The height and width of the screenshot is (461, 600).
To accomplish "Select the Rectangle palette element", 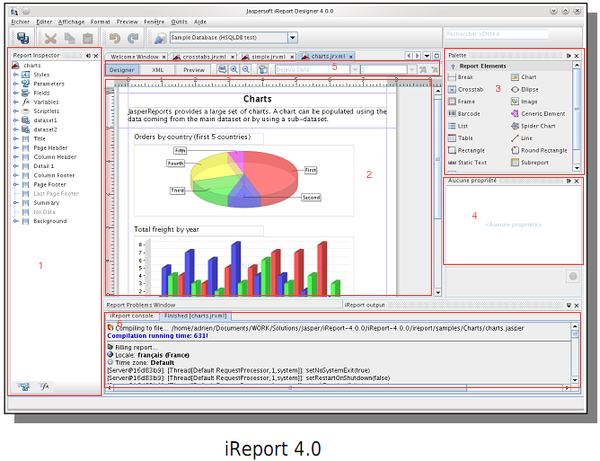I will tap(466, 150).
